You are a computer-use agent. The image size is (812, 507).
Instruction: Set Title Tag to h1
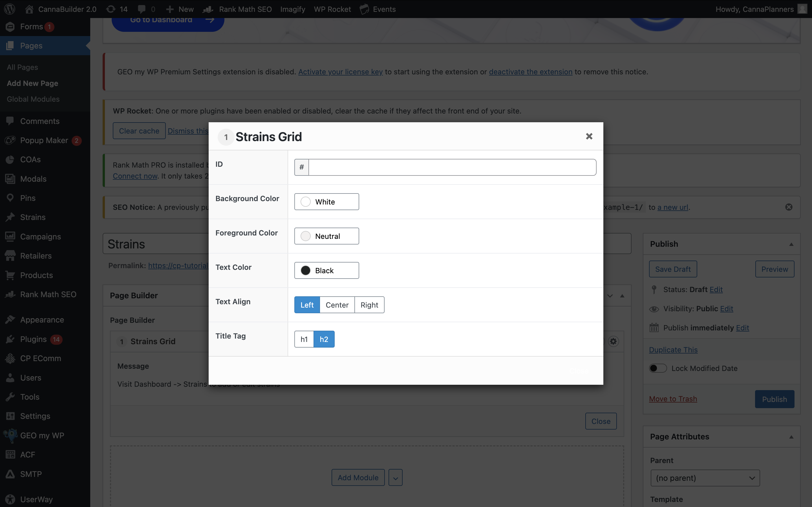[x=304, y=339]
